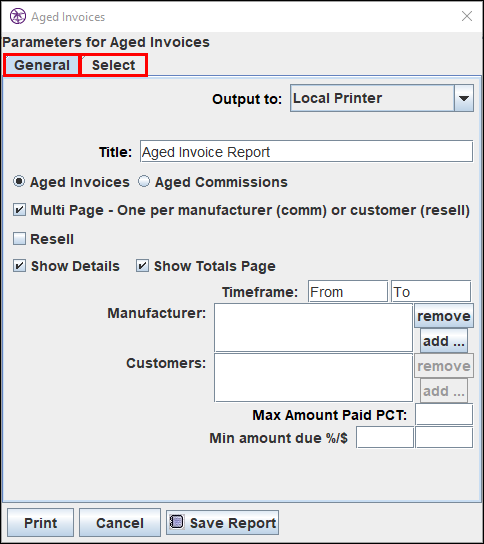The image size is (484, 544).
Task: Click add button next to Manufacturer list
Action: click(x=444, y=341)
